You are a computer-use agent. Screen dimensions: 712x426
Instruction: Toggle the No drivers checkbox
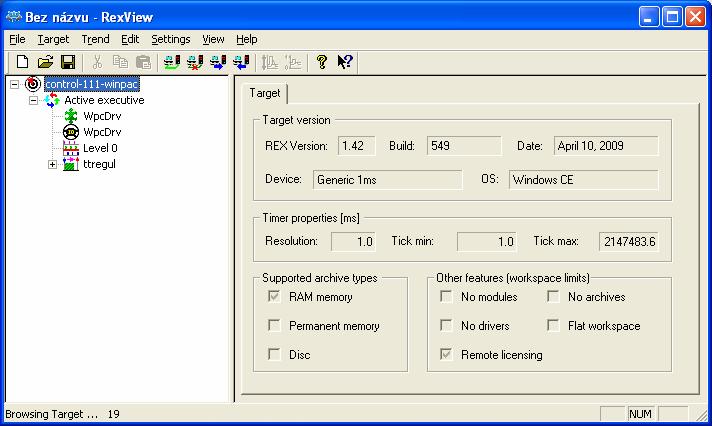click(446, 326)
